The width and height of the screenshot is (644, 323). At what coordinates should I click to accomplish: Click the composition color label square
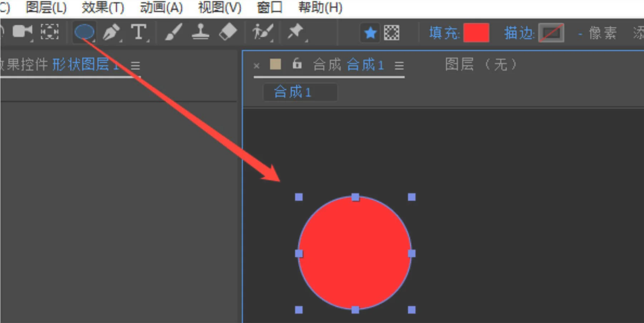tap(275, 64)
